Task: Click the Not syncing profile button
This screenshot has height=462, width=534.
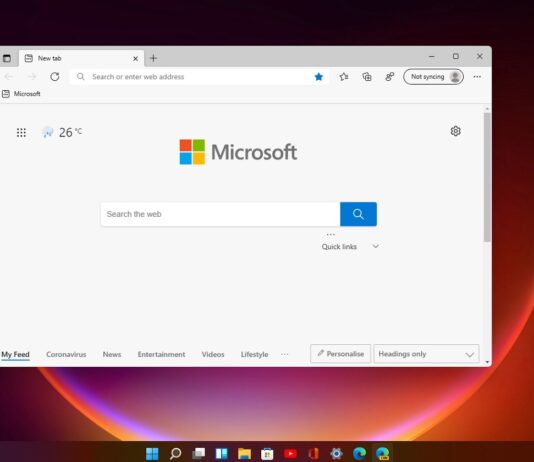Action: [433, 77]
